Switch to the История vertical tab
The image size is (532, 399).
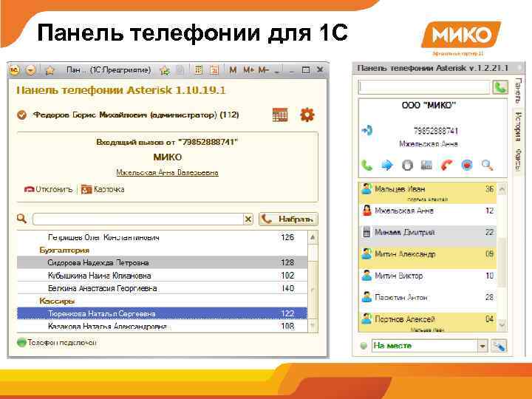point(518,126)
